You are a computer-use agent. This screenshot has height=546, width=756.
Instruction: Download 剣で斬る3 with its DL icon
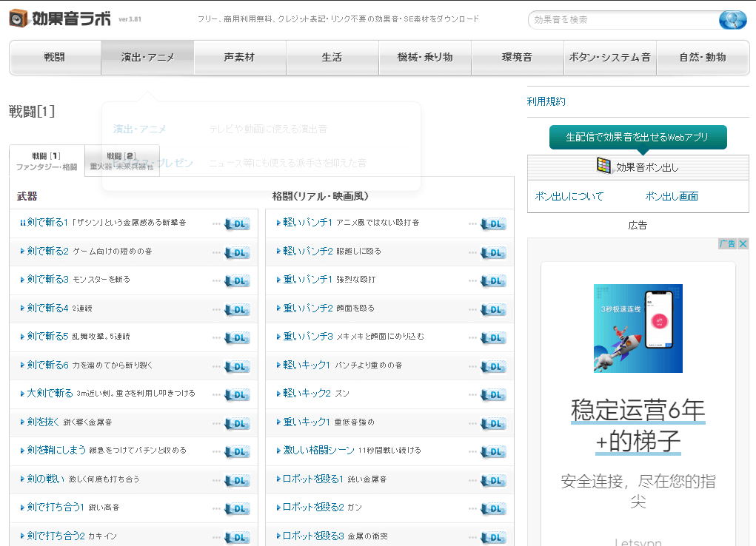pos(237,281)
